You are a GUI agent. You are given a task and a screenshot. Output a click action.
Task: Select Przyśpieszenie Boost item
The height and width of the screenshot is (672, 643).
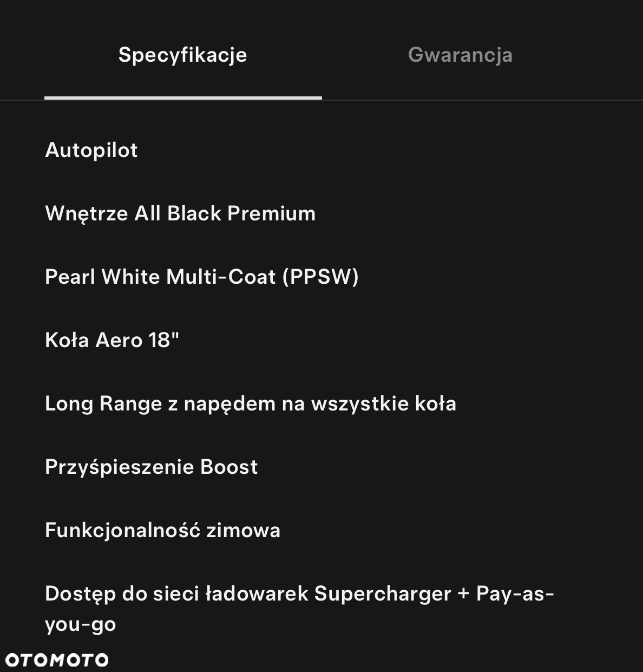coord(152,467)
